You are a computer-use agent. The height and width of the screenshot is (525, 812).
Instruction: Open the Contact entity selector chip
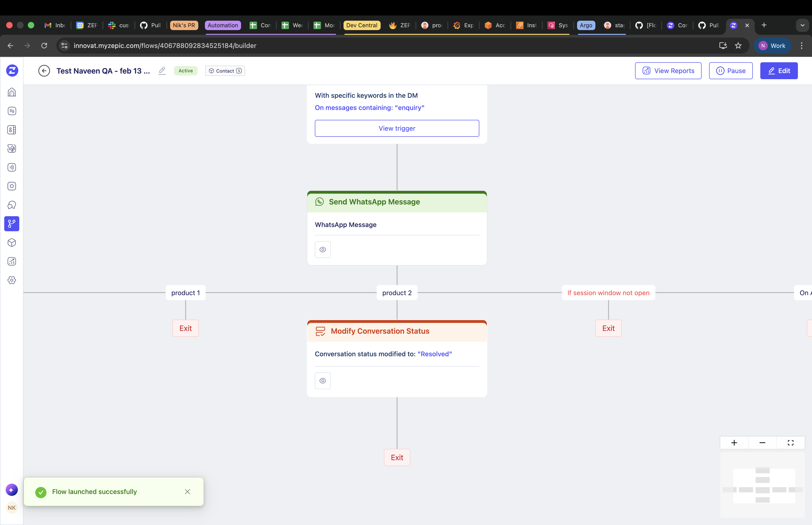click(225, 71)
